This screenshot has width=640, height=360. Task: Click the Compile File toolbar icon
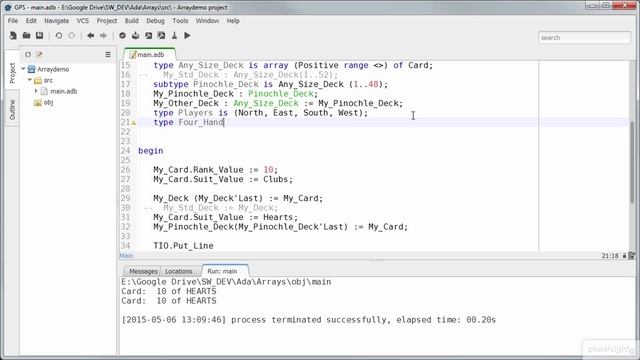pyautogui.click(x=136, y=36)
